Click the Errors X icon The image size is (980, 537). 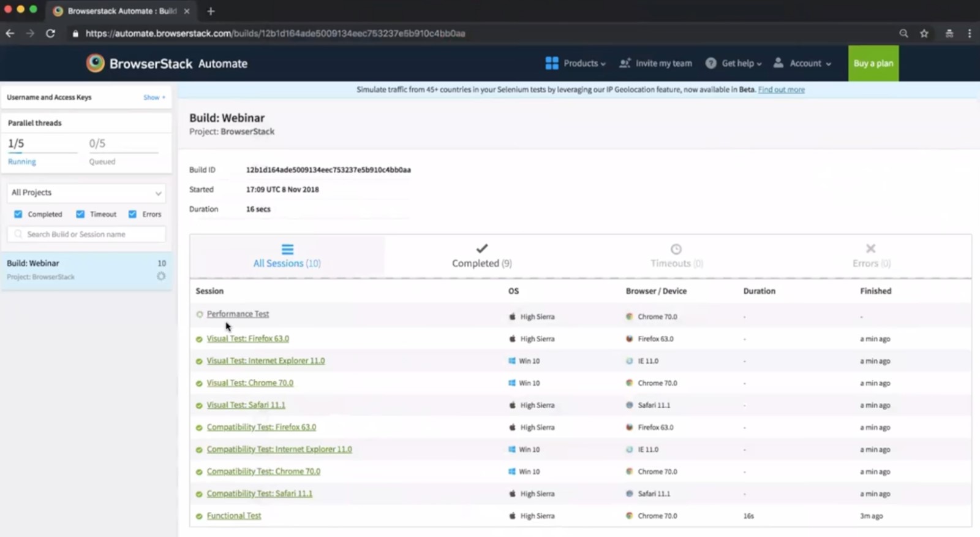point(870,248)
